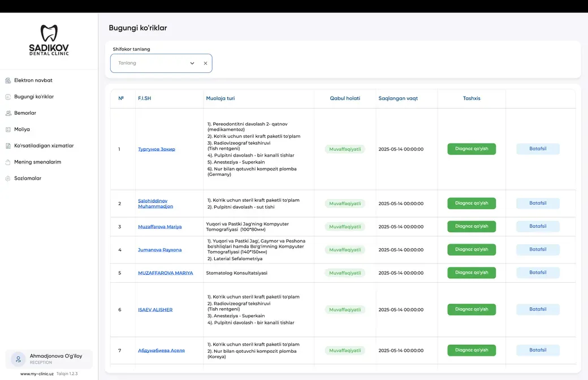Viewport: 588px width, 380px height.
Task: Click Diagnoz qo'yish for Тургунов Зокир
Action: 472,149
